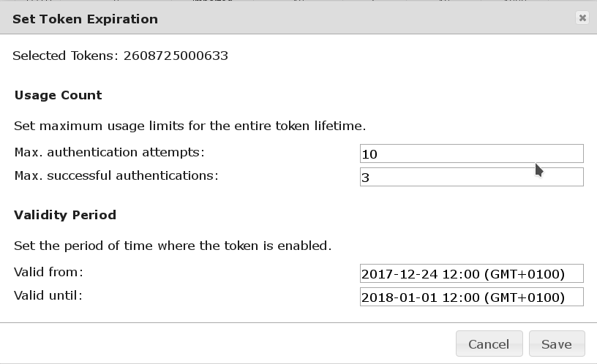Click the Set Token Expiration title text

click(x=85, y=19)
